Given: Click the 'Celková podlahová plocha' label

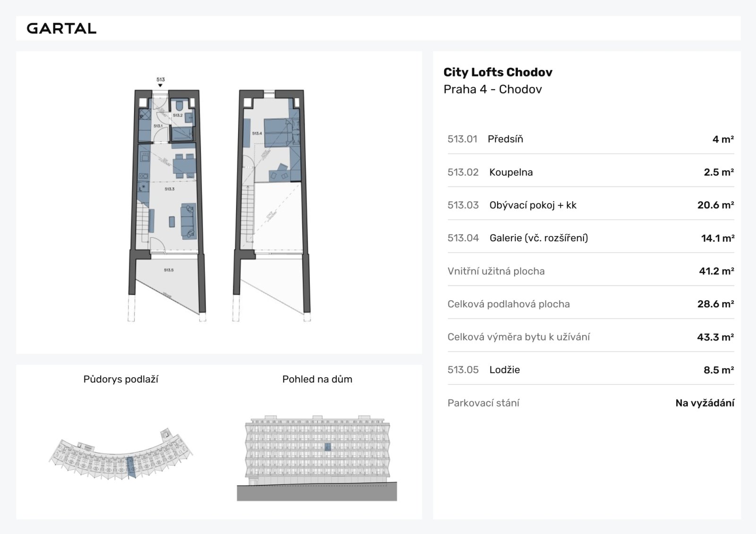Looking at the screenshot, I should [x=508, y=304].
